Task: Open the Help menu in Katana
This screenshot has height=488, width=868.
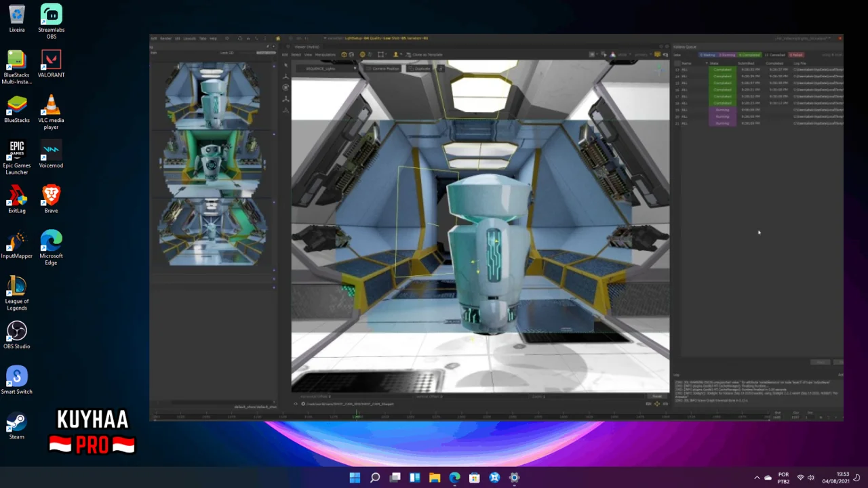Action: [213, 38]
